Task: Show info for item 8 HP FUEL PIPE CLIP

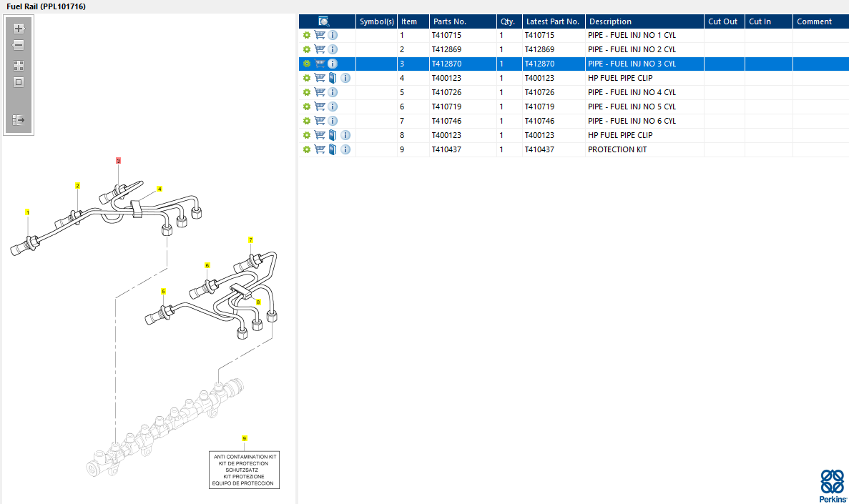Action: pos(345,135)
